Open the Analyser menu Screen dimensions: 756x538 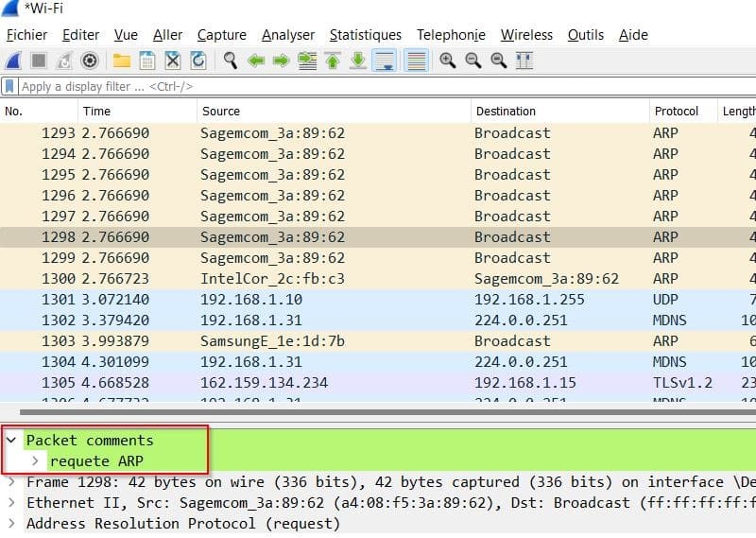tap(288, 35)
